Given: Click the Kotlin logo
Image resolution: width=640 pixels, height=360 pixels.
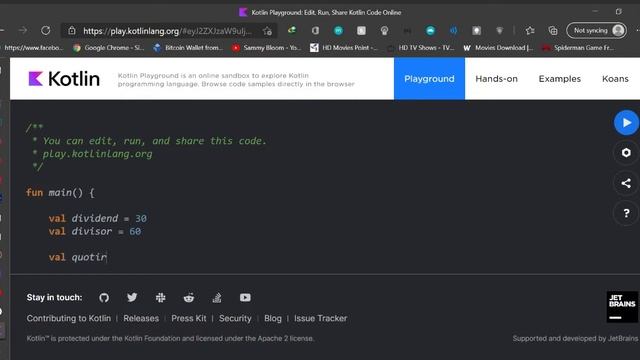Looking at the screenshot, I should pyautogui.click(x=64, y=78).
